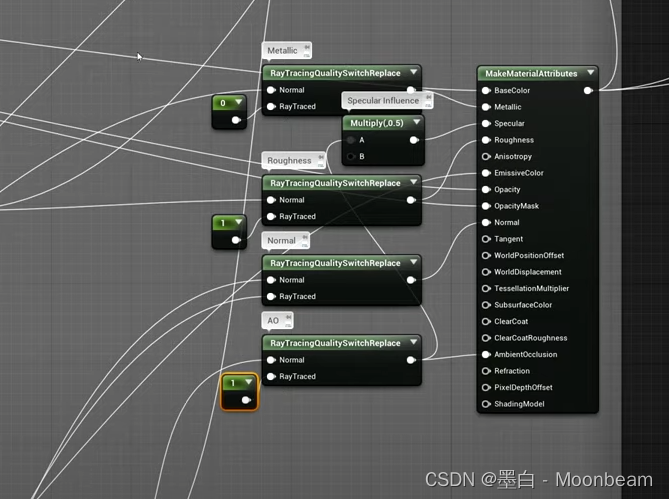Click the PixelDepthOffset input pin

[486, 388]
